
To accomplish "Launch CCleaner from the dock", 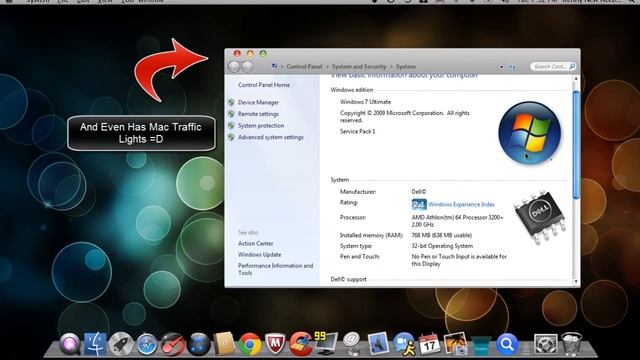I will click(301, 344).
